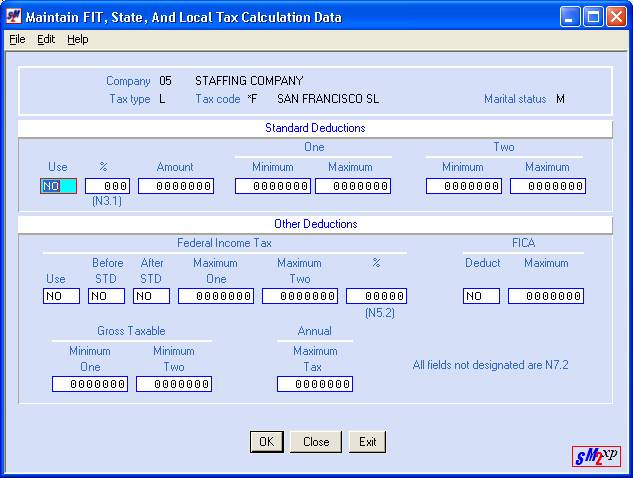Open the File menu
The image size is (633, 478).
point(17,40)
